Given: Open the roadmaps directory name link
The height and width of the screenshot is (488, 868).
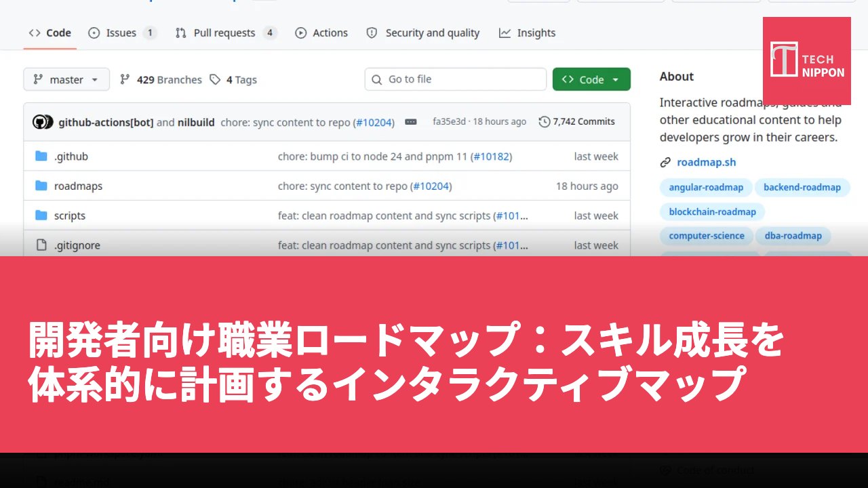Looking at the screenshot, I should [x=78, y=186].
